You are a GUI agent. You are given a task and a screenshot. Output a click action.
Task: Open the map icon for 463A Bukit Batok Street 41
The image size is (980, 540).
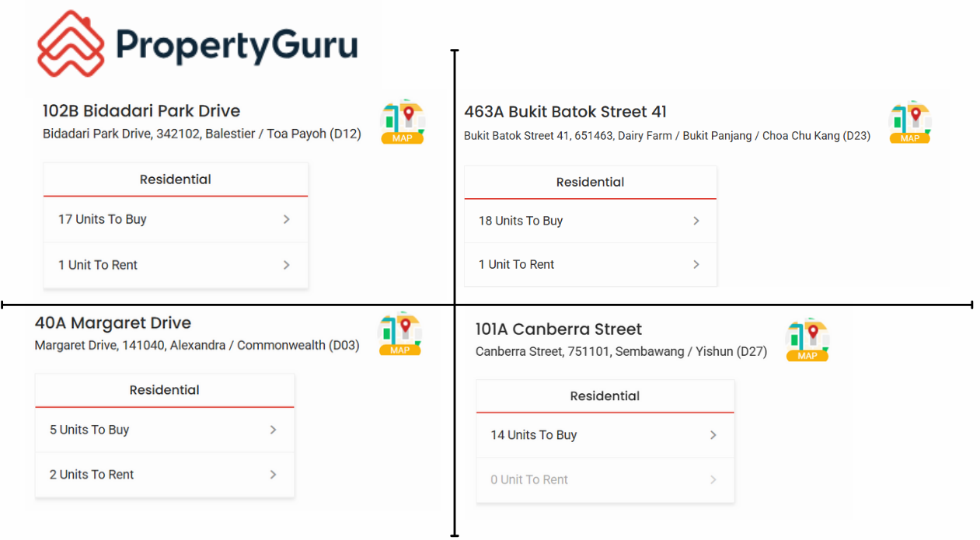910,122
